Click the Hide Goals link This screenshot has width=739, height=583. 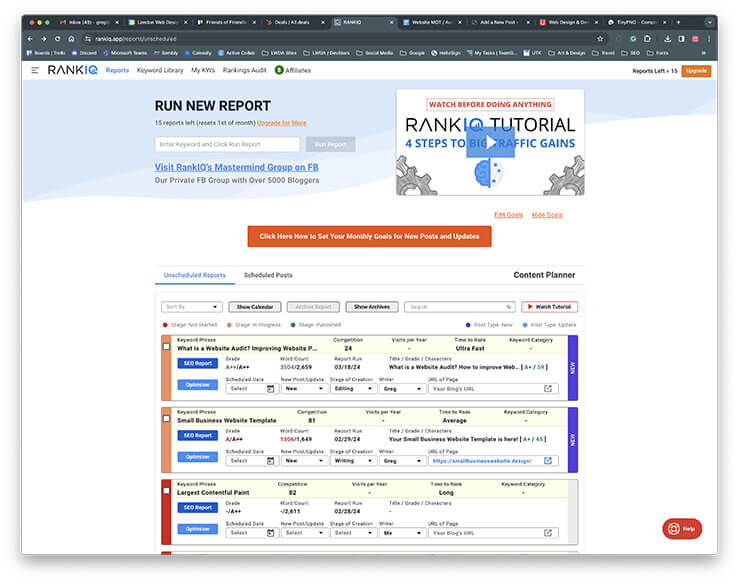tap(547, 215)
